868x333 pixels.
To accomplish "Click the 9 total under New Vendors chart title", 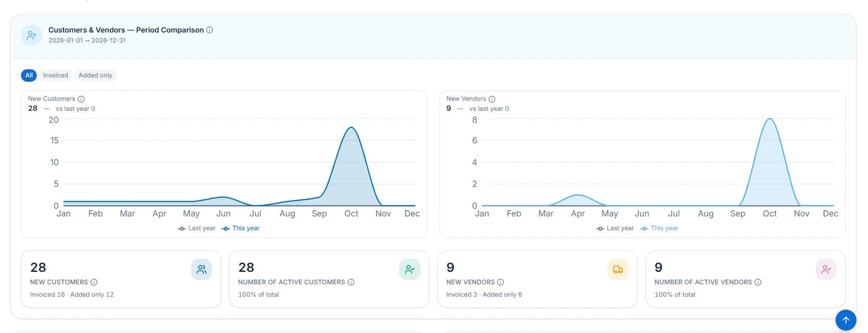I will click(449, 108).
